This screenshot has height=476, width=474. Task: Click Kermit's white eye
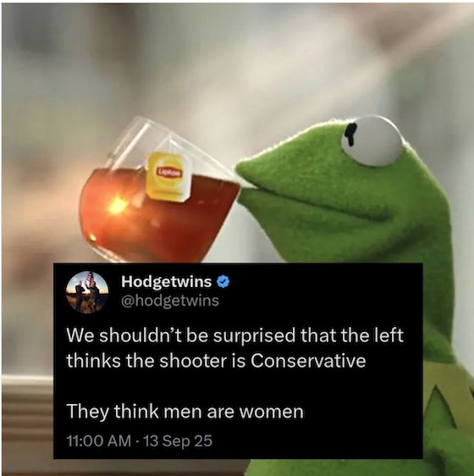[372, 141]
